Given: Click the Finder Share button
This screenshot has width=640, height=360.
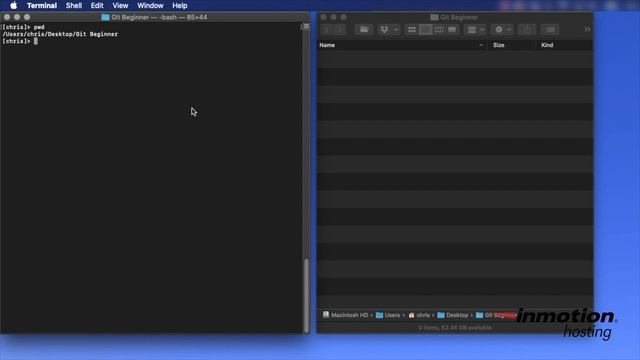Looking at the screenshot, I should point(527,29).
